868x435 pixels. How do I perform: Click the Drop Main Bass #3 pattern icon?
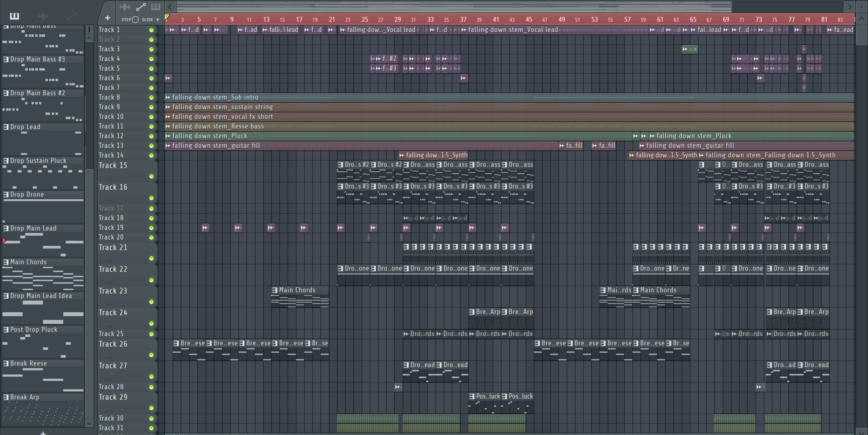click(6, 59)
